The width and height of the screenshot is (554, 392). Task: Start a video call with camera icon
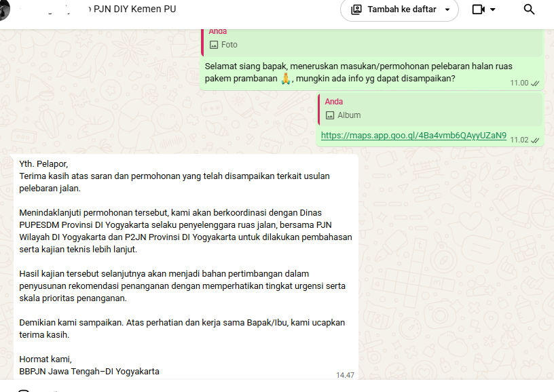(x=479, y=9)
